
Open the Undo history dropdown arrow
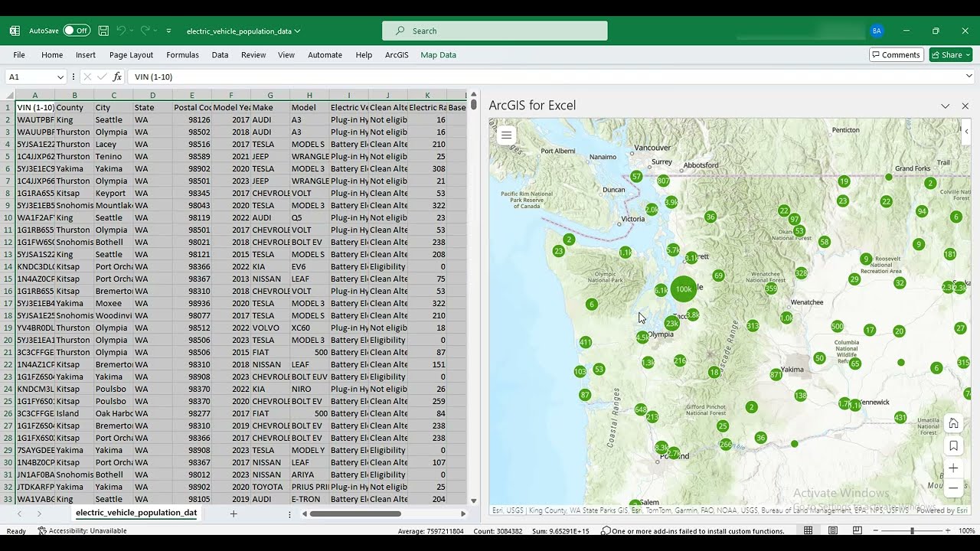click(131, 31)
